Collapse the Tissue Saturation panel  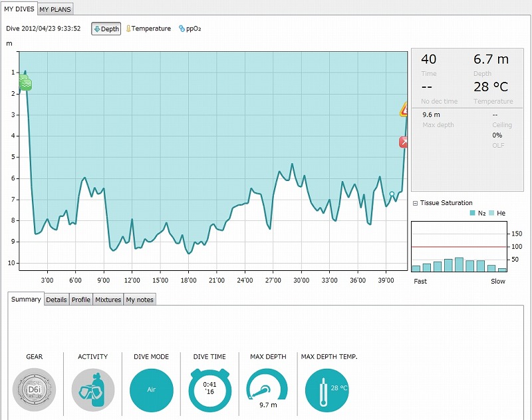[x=415, y=203]
